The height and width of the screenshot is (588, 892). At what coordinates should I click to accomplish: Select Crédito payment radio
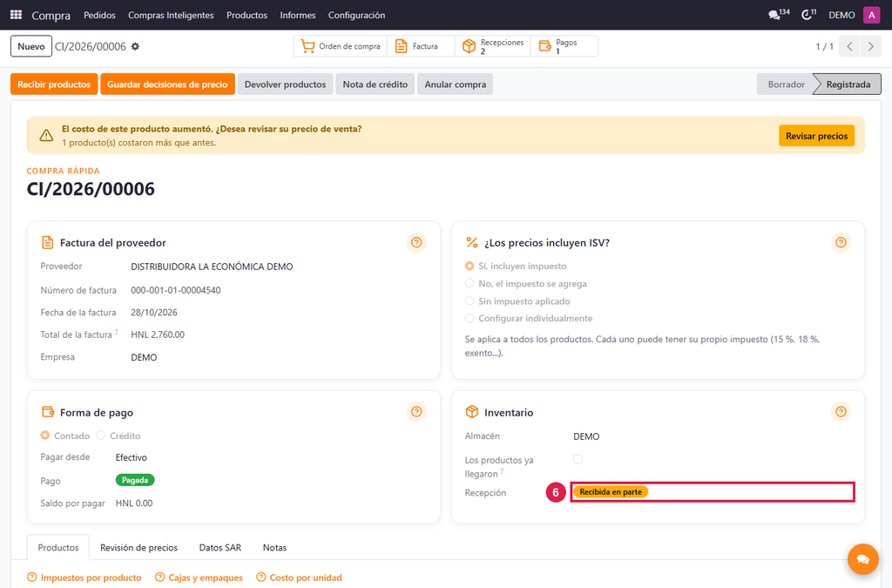pyautogui.click(x=101, y=436)
